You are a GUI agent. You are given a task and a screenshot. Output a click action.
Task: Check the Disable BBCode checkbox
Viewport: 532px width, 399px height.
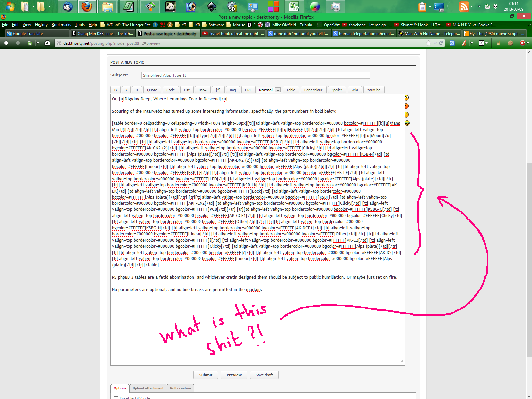pos(116,398)
